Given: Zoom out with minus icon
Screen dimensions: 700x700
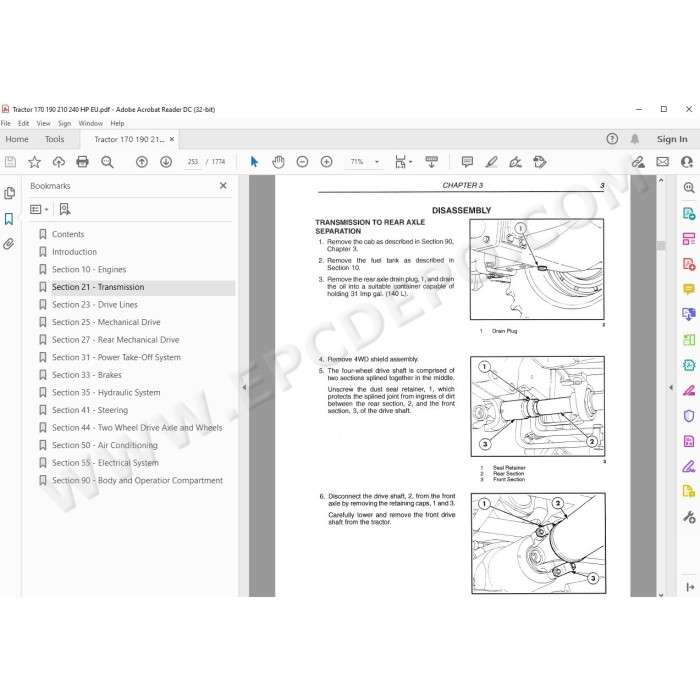Looking at the screenshot, I should (302, 162).
